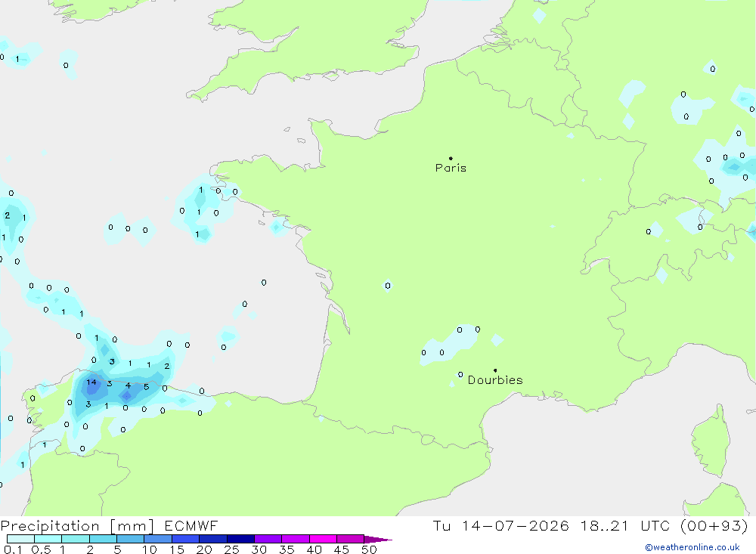Screen dimensions: 756x554
Task: Pick the dark blue 20 mm legend swatch
Action: (212, 539)
